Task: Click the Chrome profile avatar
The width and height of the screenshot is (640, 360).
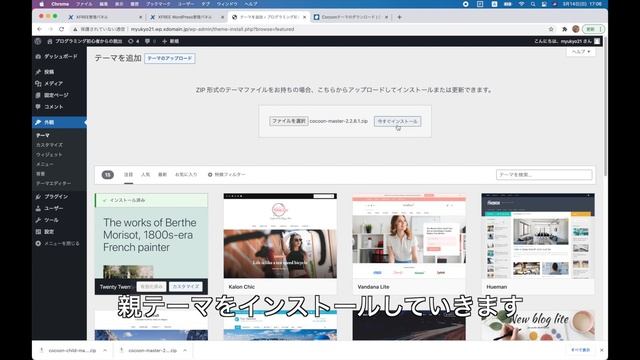Action: point(576,29)
